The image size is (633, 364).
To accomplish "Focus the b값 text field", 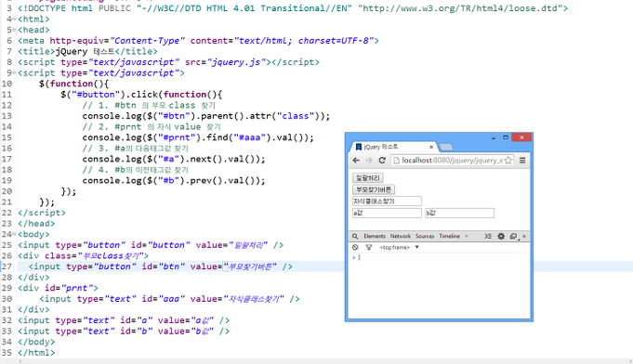I will (459, 213).
